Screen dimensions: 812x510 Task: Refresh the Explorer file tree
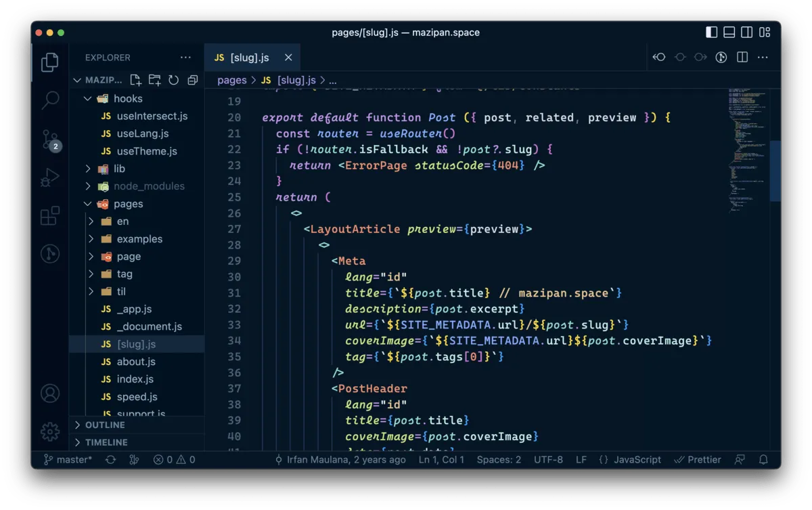[x=173, y=80]
